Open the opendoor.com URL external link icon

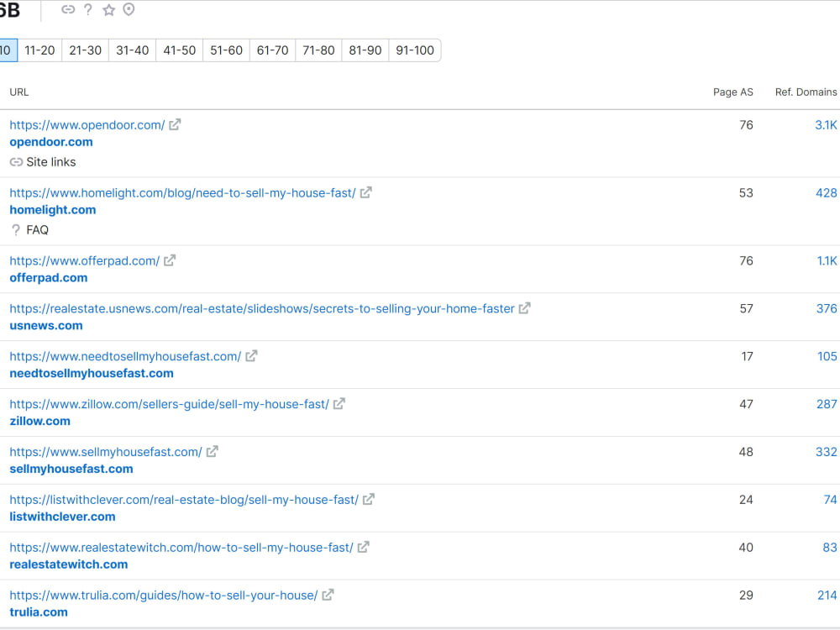point(175,125)
